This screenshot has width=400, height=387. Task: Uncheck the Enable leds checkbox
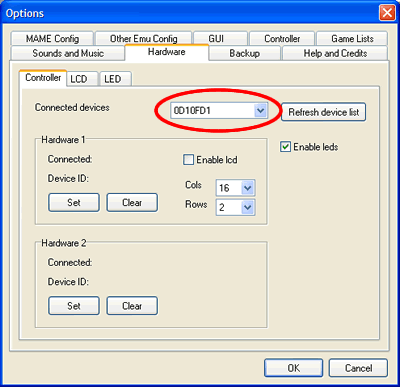285,147
